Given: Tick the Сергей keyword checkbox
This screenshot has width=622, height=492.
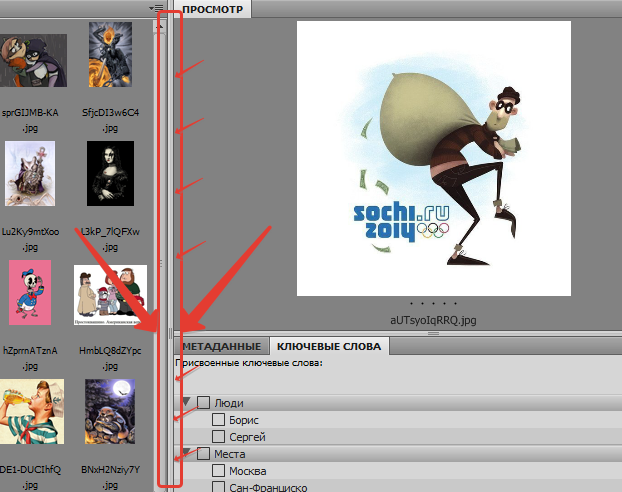Looking at the screenshot, I should [x=218, y=438].
